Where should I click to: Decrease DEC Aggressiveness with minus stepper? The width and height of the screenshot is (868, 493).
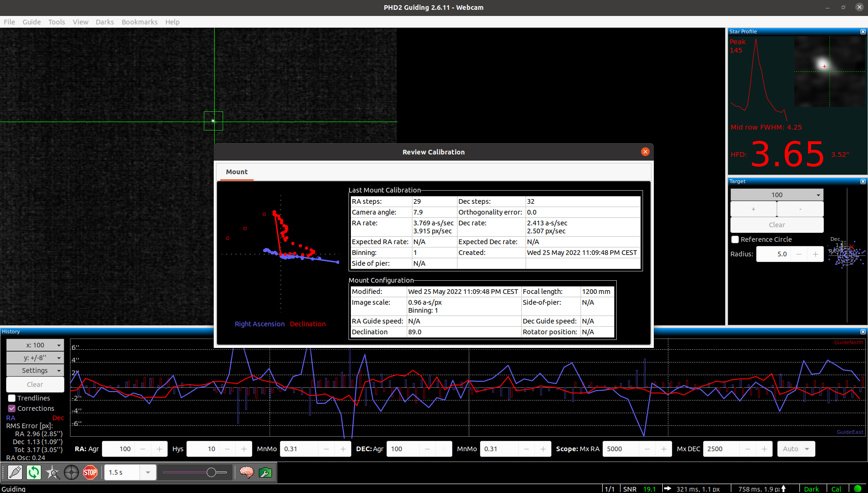427,449
